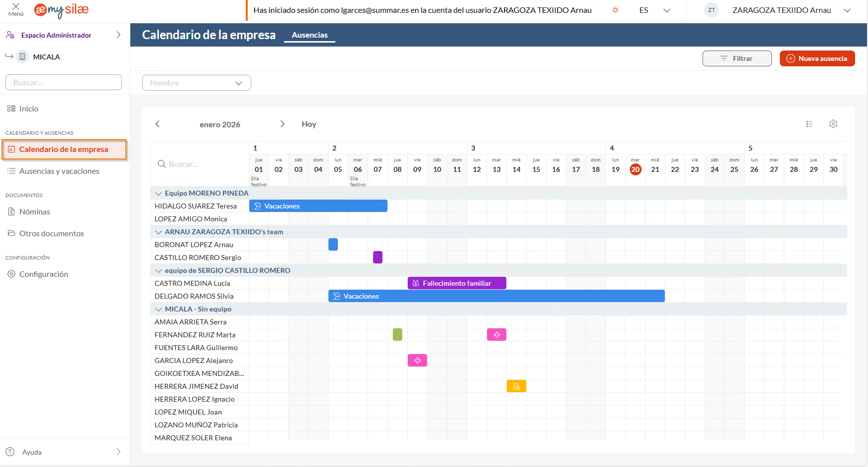868x467 pixels.
Task: Go to next month arrow
Action: click(282, 124)
